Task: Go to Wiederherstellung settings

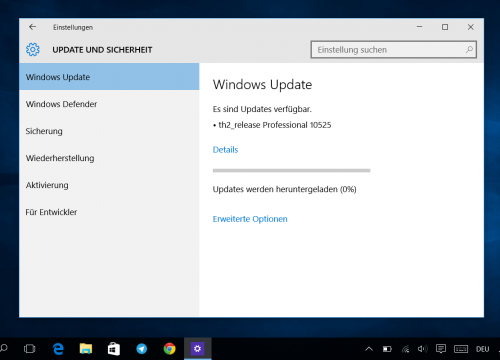Action: click(x=109, y=158)
